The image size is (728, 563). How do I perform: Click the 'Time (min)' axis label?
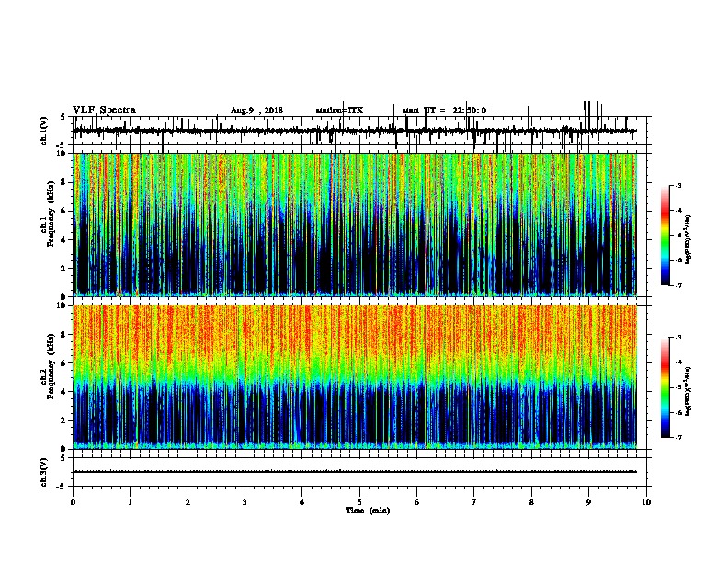click(368, 511)
